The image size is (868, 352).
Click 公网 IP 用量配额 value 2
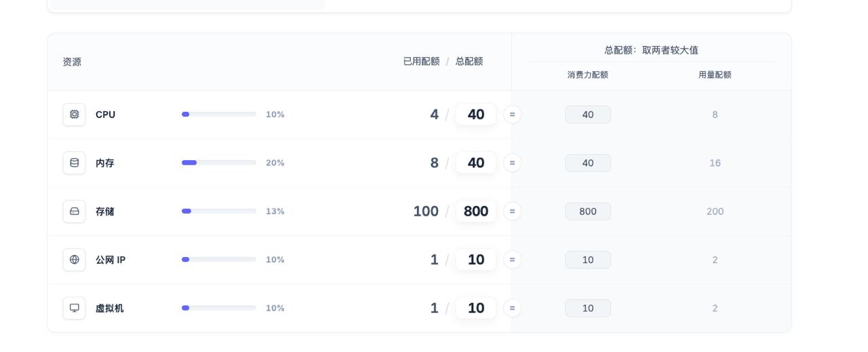(x=715, y=260)
